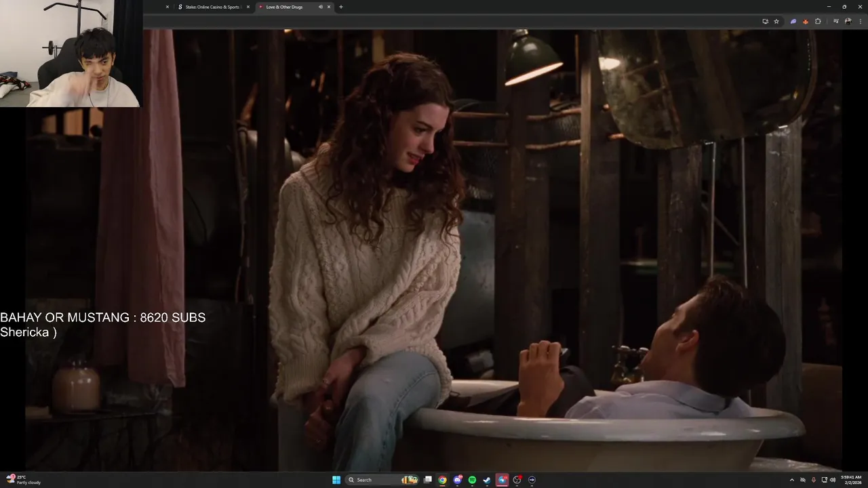Image resolution: width=868 pixels, height=488 pixels.
Task: Open a new browser tab
Action: tap(340, 7)
